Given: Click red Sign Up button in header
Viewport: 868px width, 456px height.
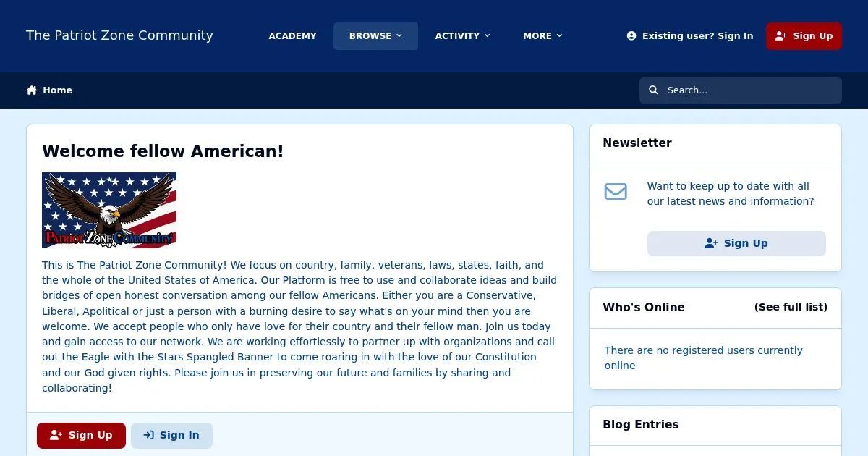Looking at the screenshot, I should (x=804, y=36).
